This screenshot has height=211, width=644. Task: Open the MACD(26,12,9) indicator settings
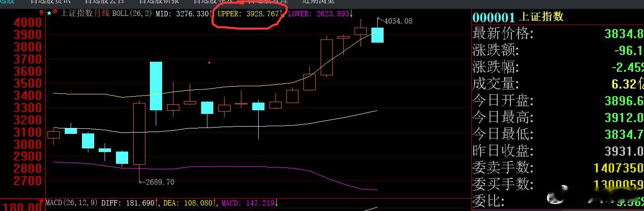(72, 203)
